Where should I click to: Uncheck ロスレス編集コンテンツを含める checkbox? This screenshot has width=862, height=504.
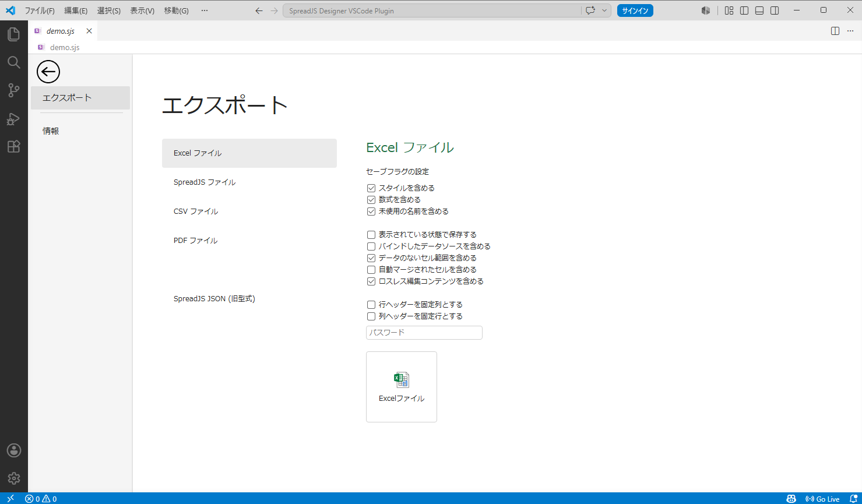[x=371, y=281]
